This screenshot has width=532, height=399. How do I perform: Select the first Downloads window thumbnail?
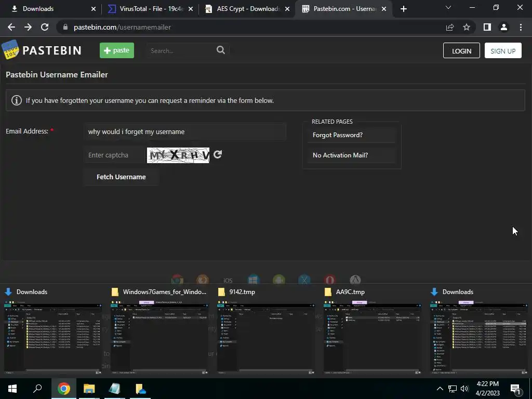click(52, 332)
